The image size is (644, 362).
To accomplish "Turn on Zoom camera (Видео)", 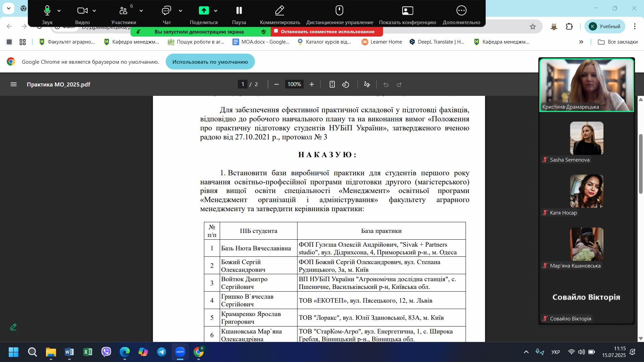I will click(82, 14).
